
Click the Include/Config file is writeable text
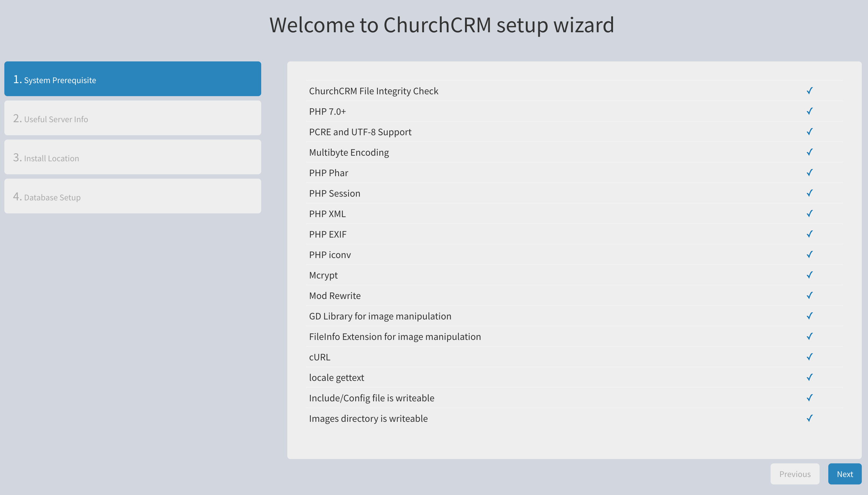point(371,398)
